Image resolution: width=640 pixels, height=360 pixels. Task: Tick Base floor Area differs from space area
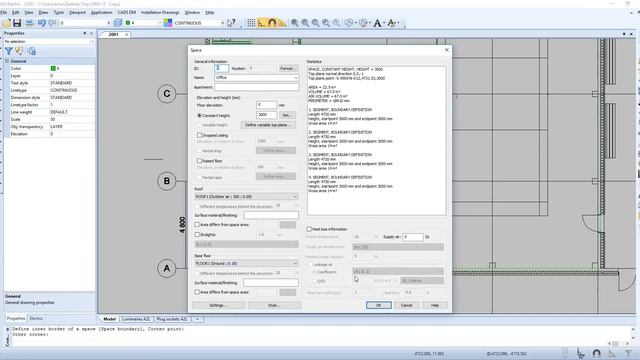pyautogui.click(x=197, y=292)
